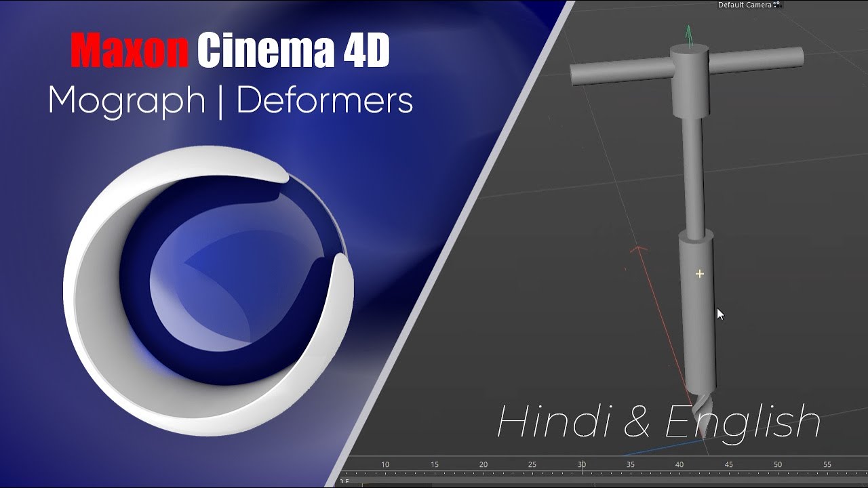
Task: Jump to frame 50 on the timeline
Action: 778,465
